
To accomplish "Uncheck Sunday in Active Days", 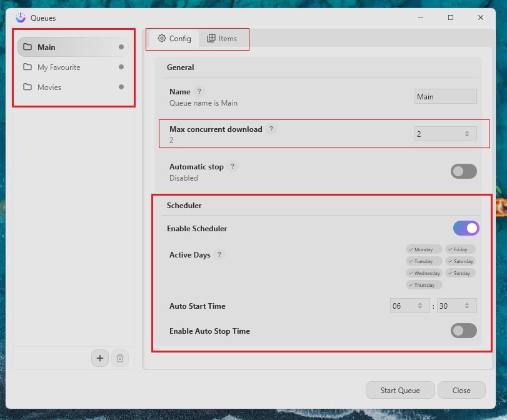I will 460,273.
